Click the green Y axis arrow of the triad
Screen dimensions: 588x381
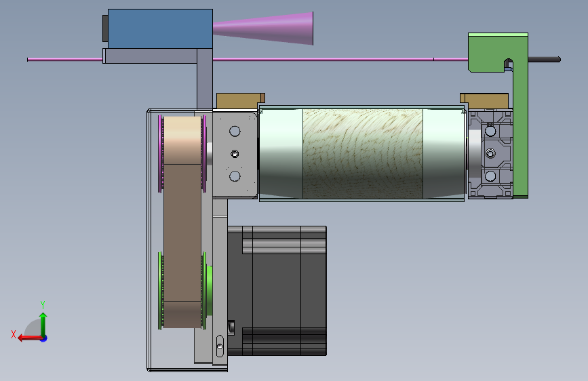pos(43,324)
